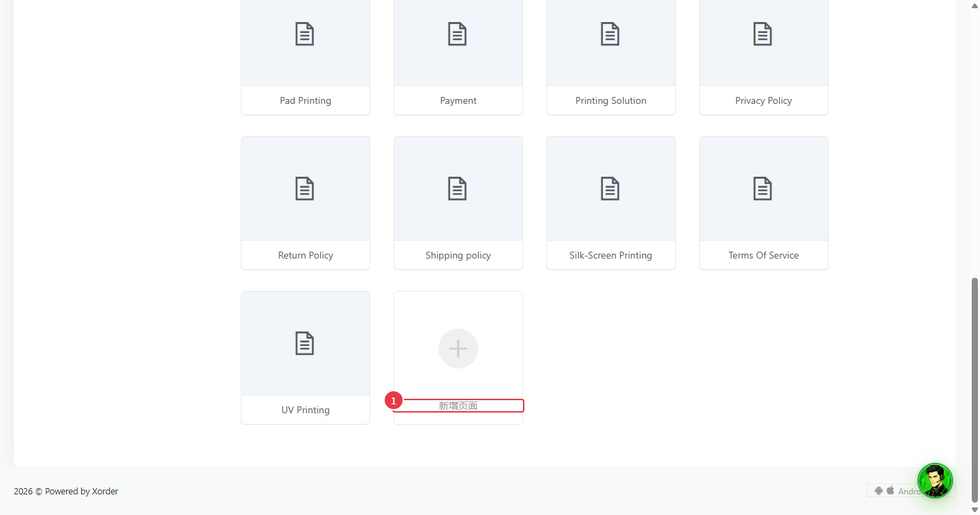Open the Pad Printing page document icon
This screenshot has width=980, height=515.
coord(305,34)
